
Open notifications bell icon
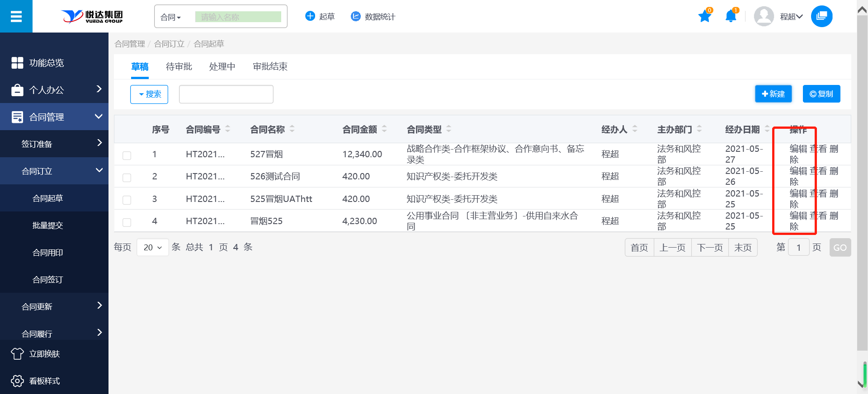click(x=731, y=17)
